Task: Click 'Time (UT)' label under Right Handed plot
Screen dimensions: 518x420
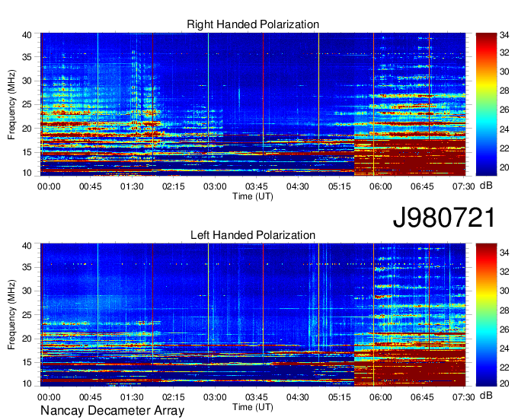Action: tap(253, 196)
